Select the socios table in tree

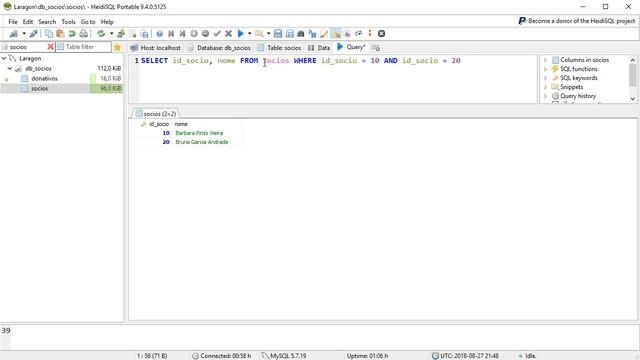(x=40, y=89)
